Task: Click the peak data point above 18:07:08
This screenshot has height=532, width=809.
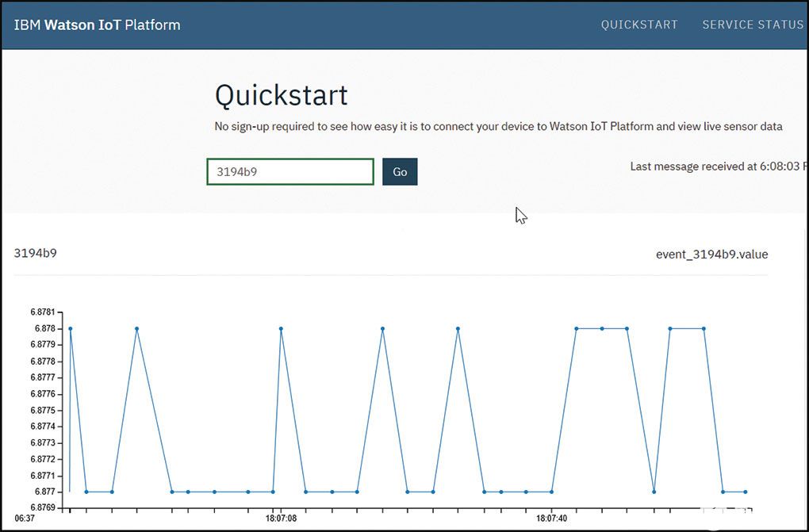Action: point(281,328)
